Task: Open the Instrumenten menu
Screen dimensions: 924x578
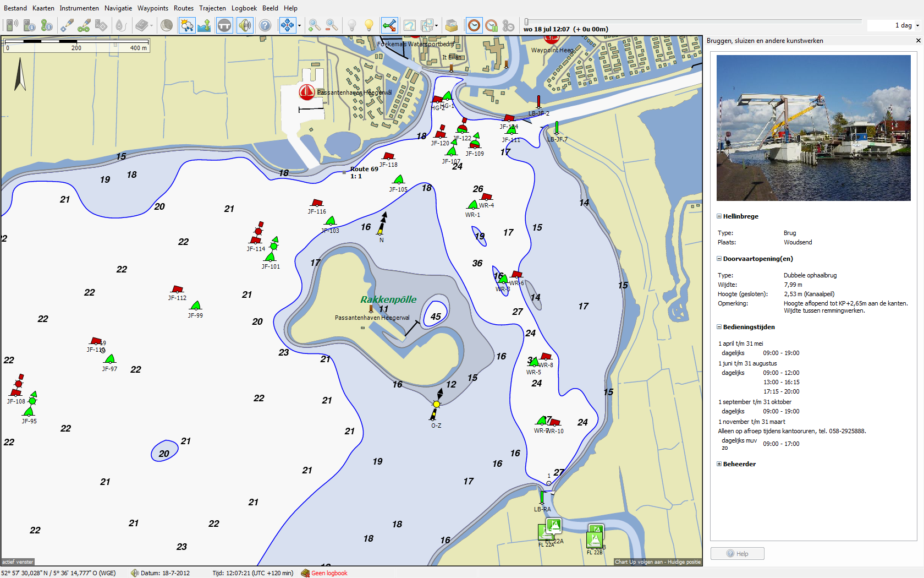Action: tap(79, 8)
